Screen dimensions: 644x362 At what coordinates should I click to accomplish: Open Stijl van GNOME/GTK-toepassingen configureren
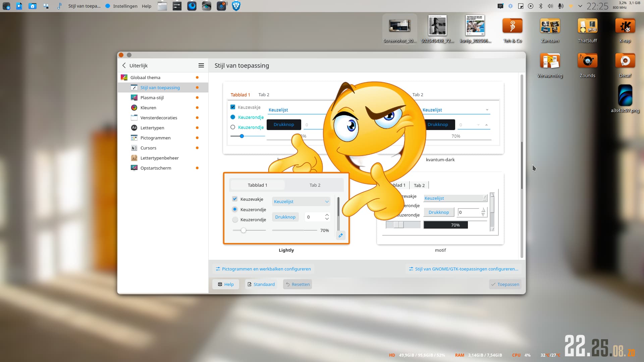point(464,269)
